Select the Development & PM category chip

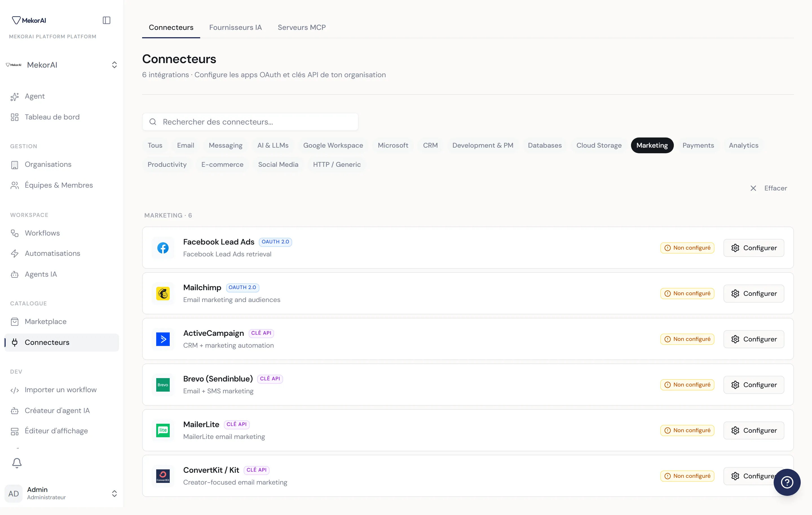[482, 145]
